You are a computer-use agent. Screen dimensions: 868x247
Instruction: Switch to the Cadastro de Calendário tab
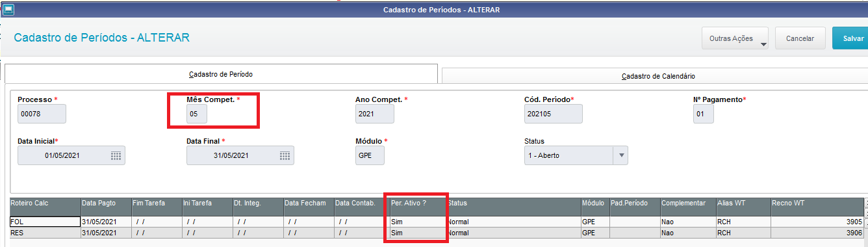click(x=655, y=76)
